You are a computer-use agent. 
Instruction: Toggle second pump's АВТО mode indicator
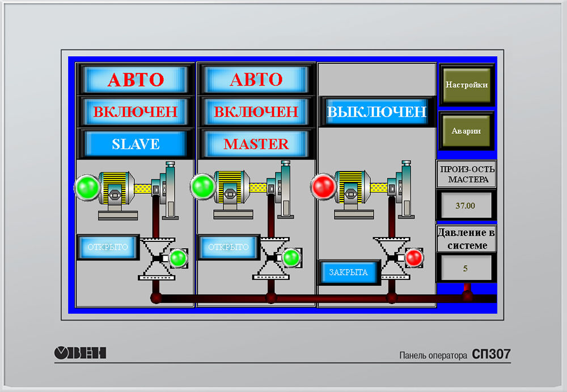pyautogui.click(x=256, y=79)
